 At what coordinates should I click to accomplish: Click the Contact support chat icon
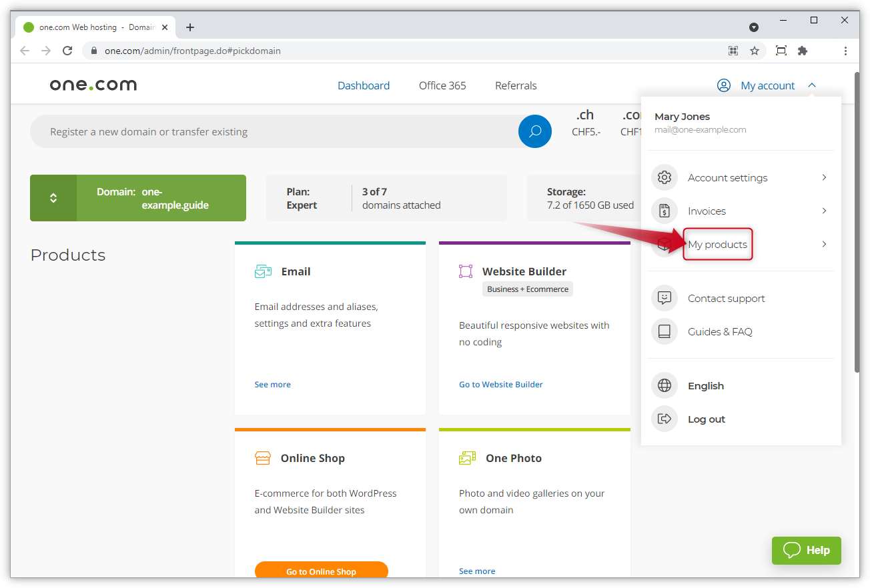point(664,298)
